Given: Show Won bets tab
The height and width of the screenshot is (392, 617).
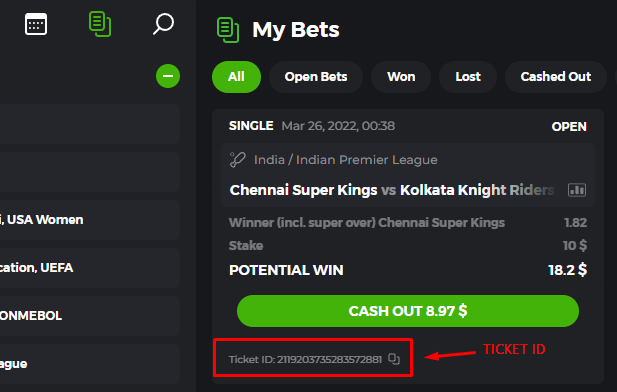Looking at the screenshot, I should click(x=401, y=77).
